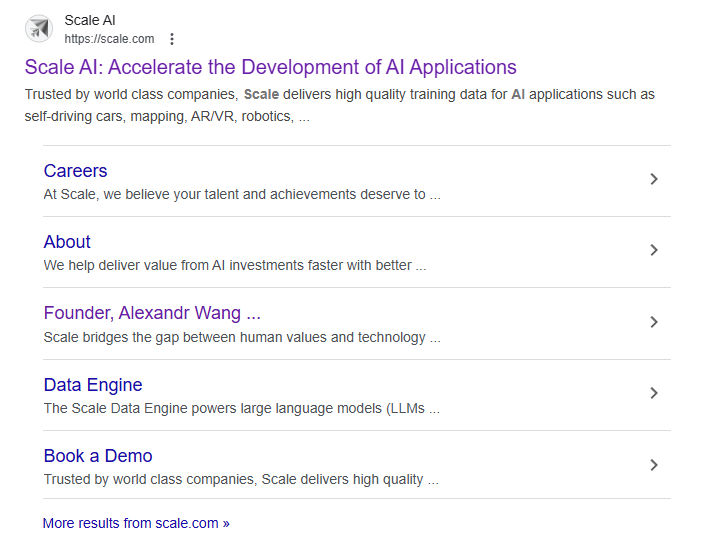710x538 pixels.
Task: Open the Data Engine sitelink
Action: [93, 385]
